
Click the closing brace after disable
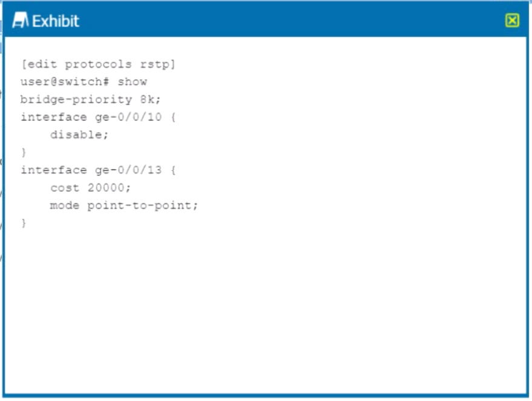pos(24,152)
